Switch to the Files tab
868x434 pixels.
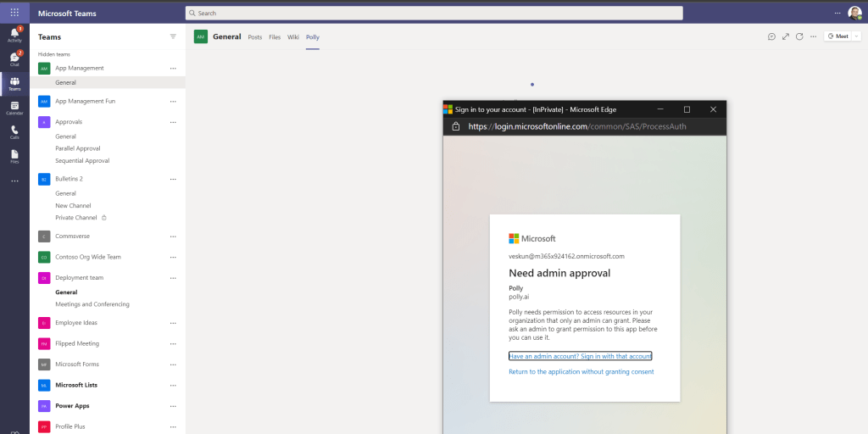pos(275,37)
